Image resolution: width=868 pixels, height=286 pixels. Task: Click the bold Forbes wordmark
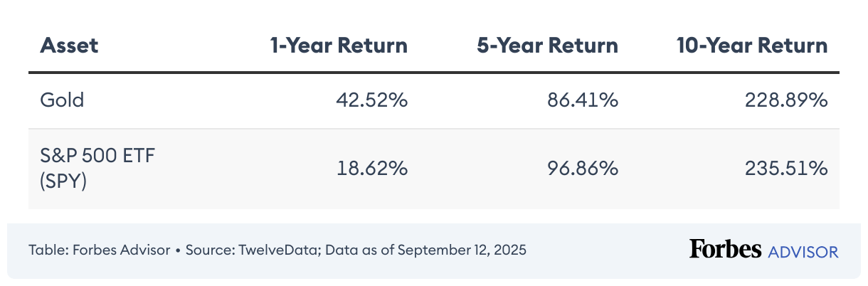click(x=726, y=249)
